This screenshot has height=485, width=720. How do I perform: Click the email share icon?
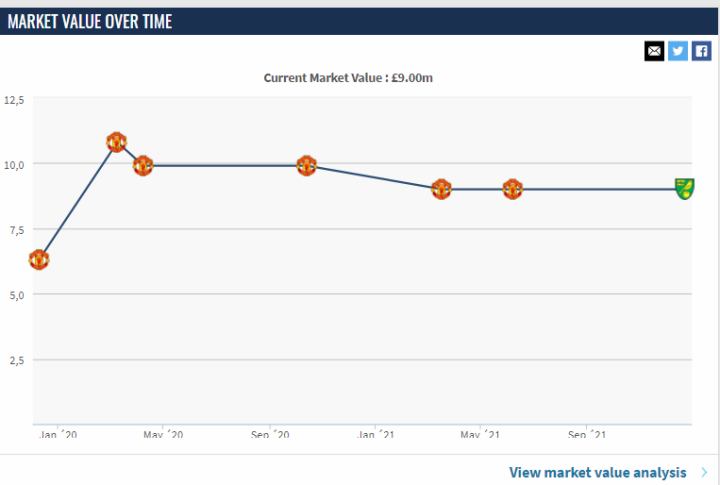click(654, 51)
